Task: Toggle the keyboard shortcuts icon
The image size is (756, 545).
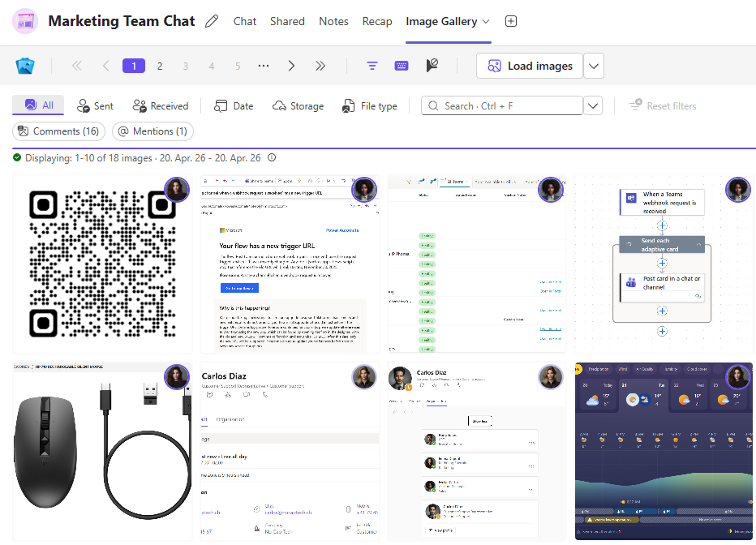Action: (x=402, y=66)
